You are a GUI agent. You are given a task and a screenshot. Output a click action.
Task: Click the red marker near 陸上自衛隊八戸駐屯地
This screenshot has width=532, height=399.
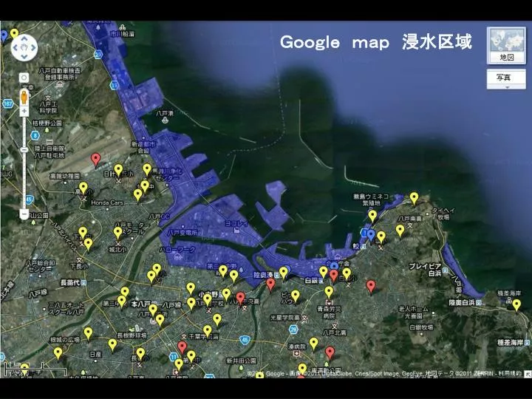tap(96, 159)
